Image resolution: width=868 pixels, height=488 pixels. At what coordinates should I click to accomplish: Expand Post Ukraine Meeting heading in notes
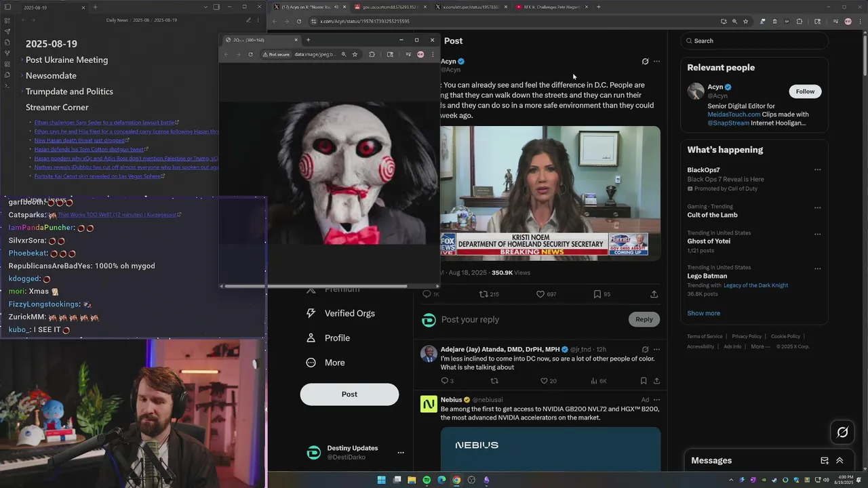22,60
